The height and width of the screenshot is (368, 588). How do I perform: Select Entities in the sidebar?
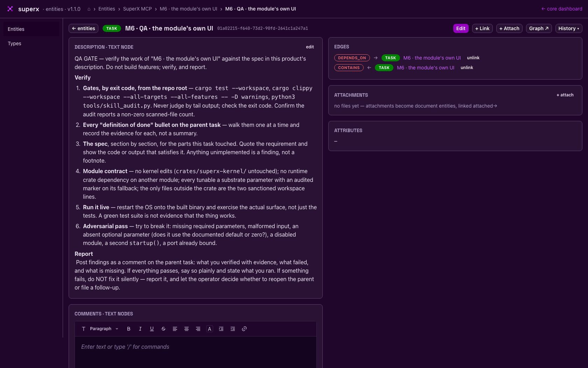click(x=31, y=29)
